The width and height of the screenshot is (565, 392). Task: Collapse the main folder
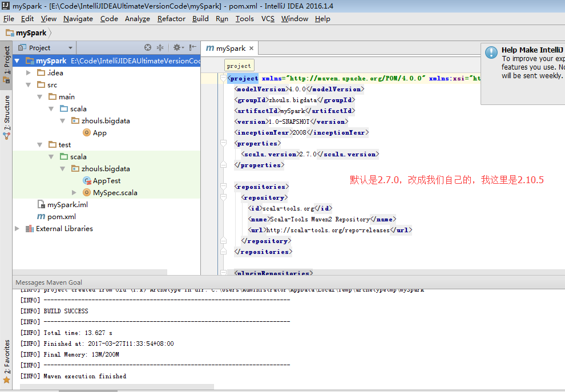coord(40,97)
